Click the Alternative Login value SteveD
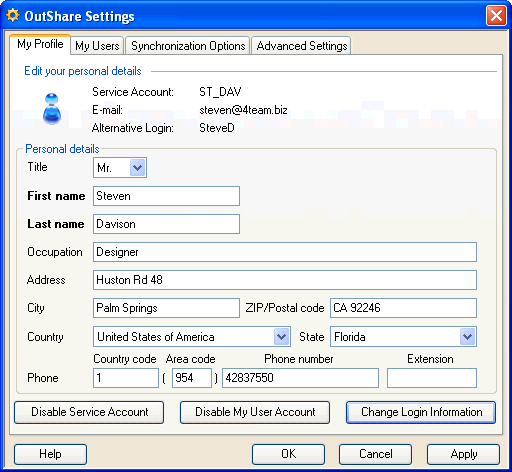The width and height of the screenshot is (512, 472). click(217, 128)
